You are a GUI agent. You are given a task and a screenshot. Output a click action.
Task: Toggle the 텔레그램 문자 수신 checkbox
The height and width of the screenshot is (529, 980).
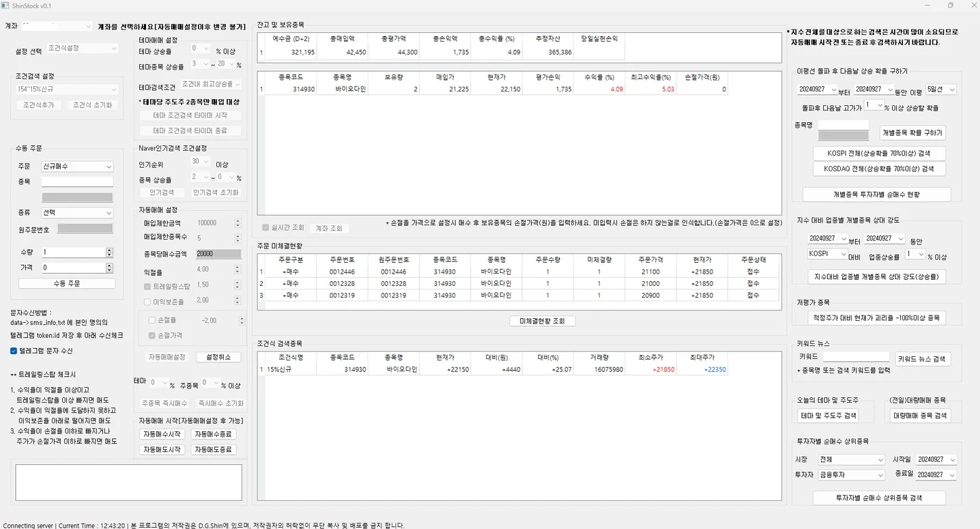(14, 351)
